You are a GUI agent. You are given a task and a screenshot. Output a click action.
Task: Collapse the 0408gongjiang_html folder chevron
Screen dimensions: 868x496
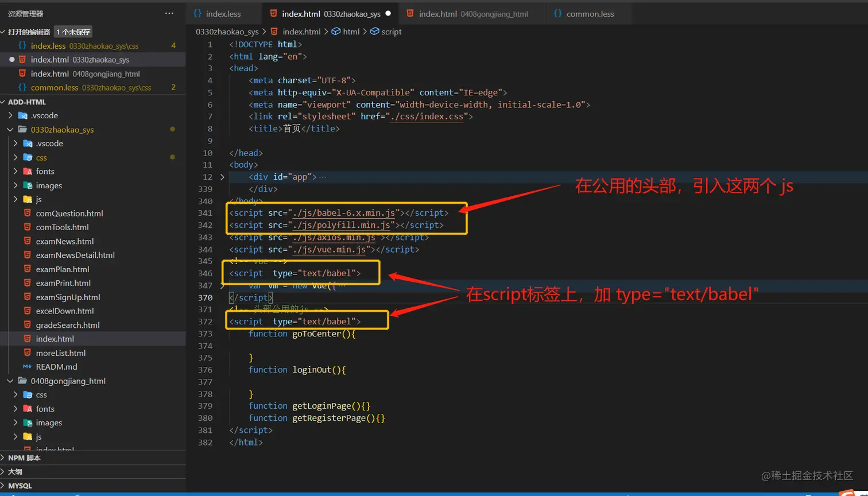click(10, 381)
